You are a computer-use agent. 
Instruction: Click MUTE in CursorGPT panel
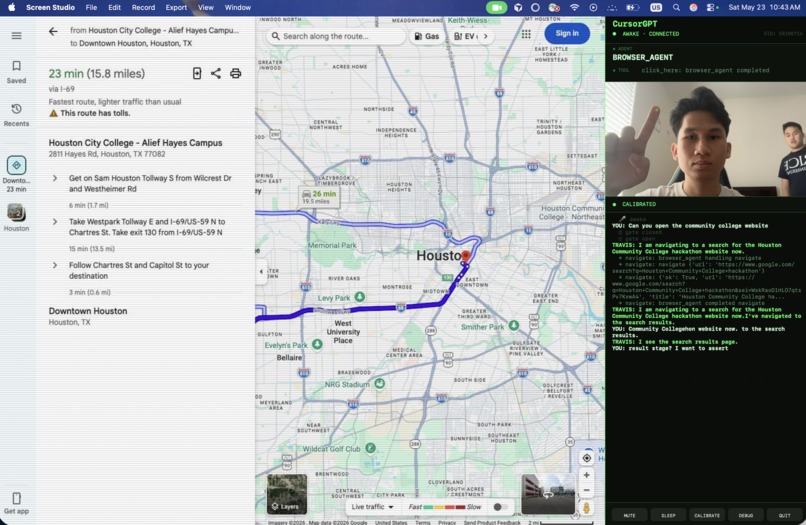click(x=629, y=515)
